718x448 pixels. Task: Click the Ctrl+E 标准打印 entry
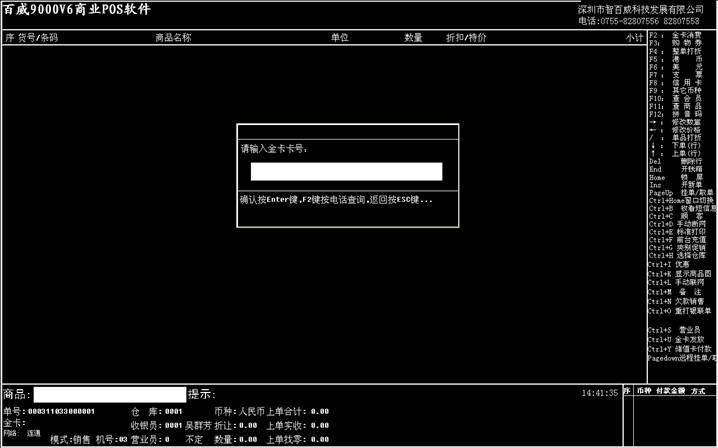pos(677,232)
